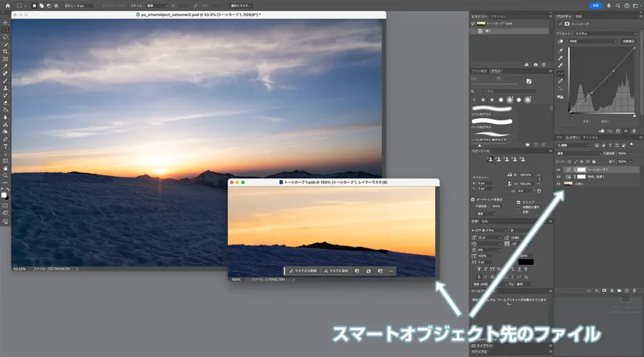Select the Zoom magnifier tool
Image resolution: width=644 pixels, height=357 pixels.
click(6, 176)
